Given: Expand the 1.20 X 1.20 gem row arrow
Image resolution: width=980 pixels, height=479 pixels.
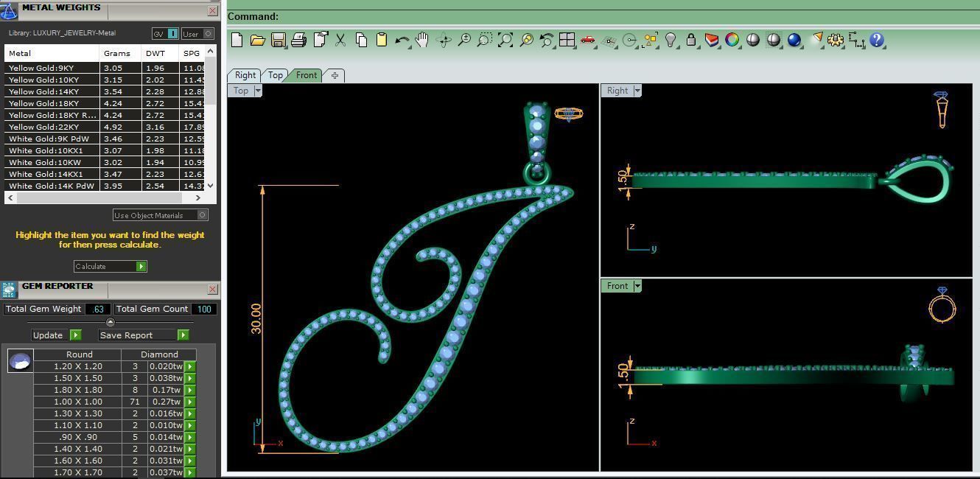Looking at the screenshot, I should [190, 366].
